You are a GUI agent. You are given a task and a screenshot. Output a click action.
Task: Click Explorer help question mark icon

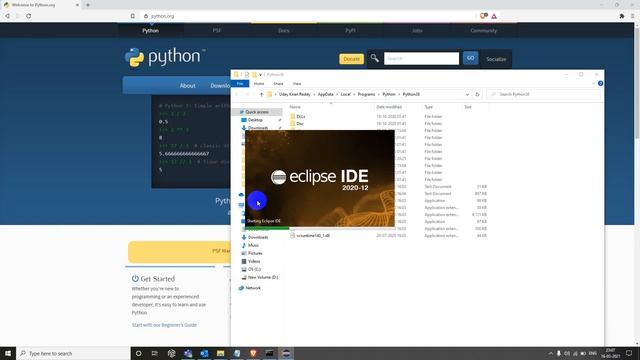pyautogui.click(x=600, y=83)
